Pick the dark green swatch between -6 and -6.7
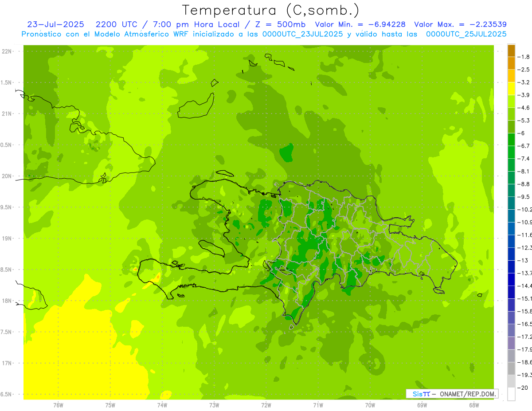 pyautogui.click(x=511, y=139)
